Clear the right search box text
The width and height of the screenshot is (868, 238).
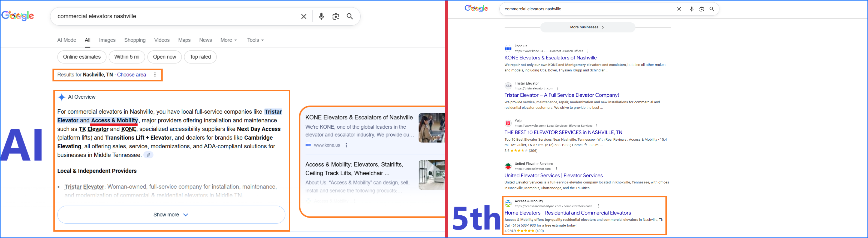pos(679,9)
